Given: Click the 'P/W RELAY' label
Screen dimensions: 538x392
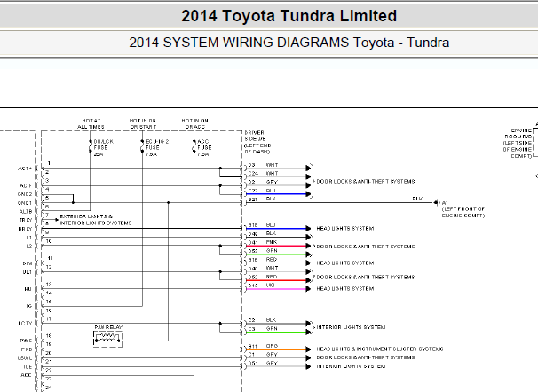Looking at the screenshot, I should pyautogui.click(x=108, y=327).
